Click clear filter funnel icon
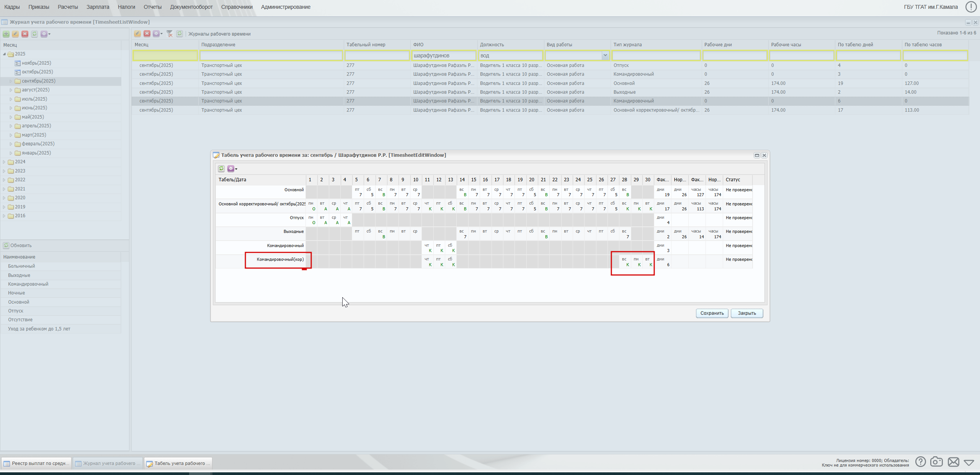The image size is (980, 475). coord(170,34)
